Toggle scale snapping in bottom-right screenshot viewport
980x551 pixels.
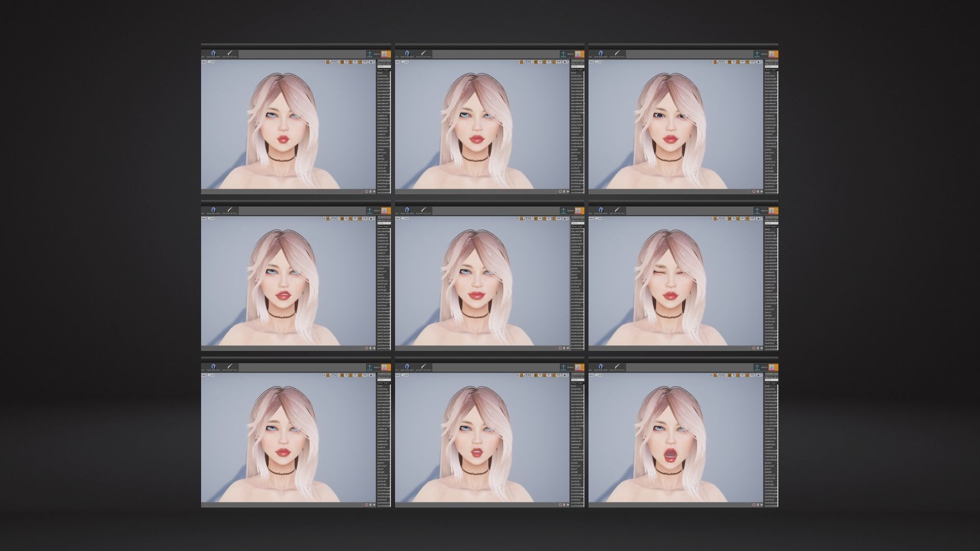(748, 375)
